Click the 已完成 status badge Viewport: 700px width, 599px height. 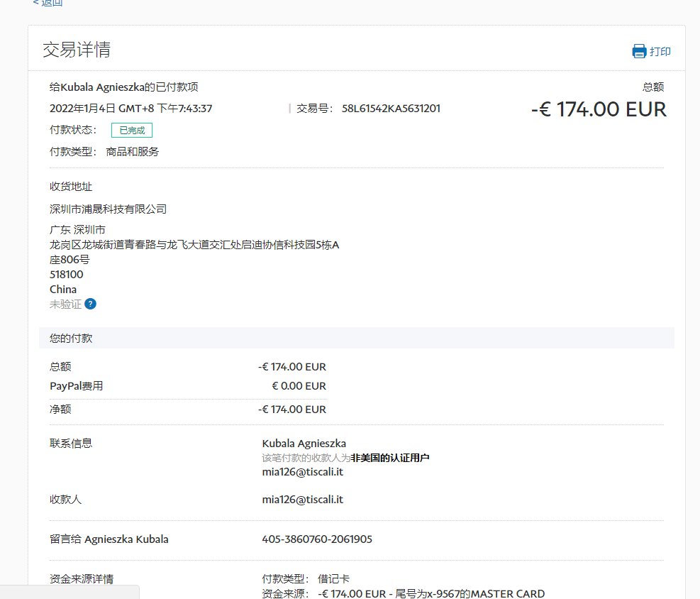(x=132, y=131)
